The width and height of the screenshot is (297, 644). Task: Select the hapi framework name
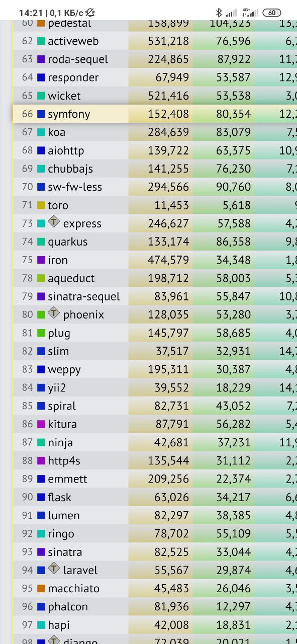[x=59, y=625]
